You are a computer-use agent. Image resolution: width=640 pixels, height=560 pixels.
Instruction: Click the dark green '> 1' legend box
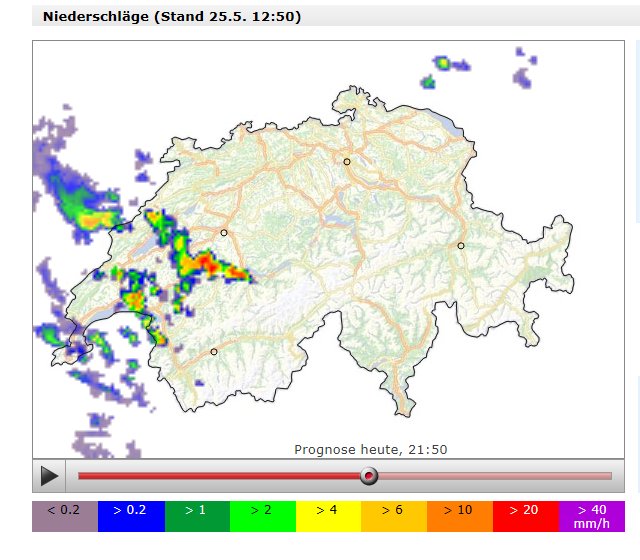(197, 516)
